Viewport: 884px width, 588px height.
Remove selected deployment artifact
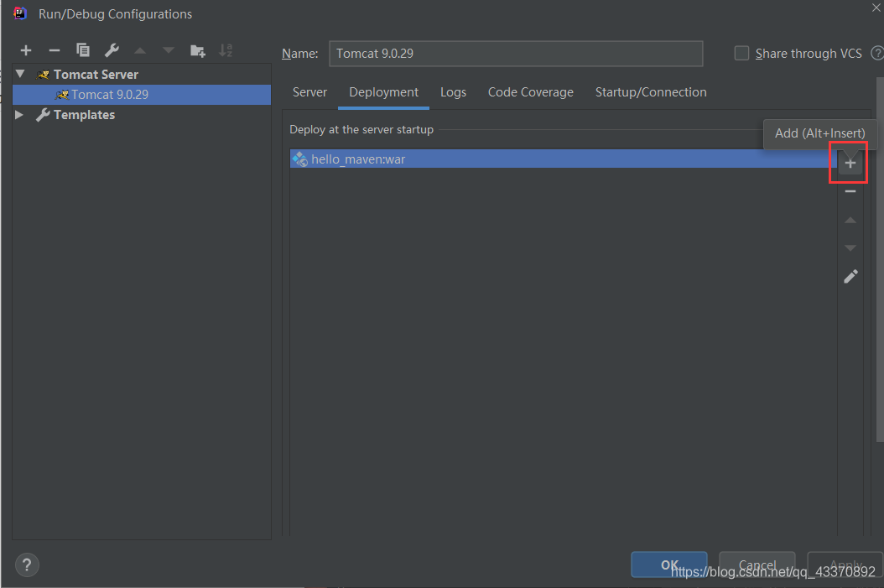coord(850,192)
